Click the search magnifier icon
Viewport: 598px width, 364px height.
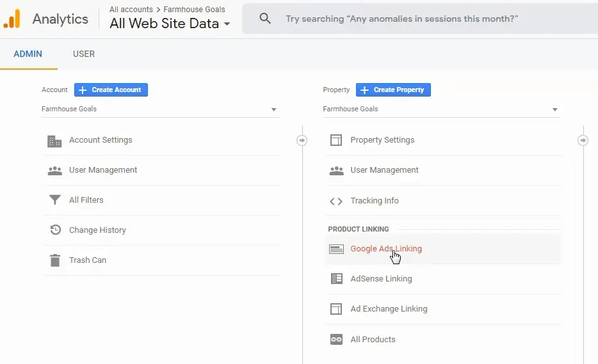(x=265, y=19)
